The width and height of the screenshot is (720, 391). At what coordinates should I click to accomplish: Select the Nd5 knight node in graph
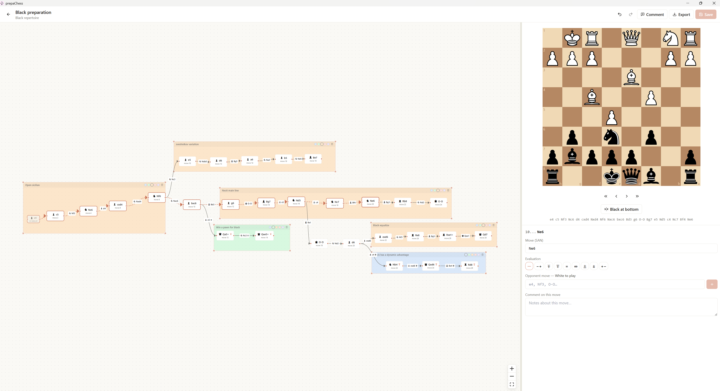(x=296, y=201)
